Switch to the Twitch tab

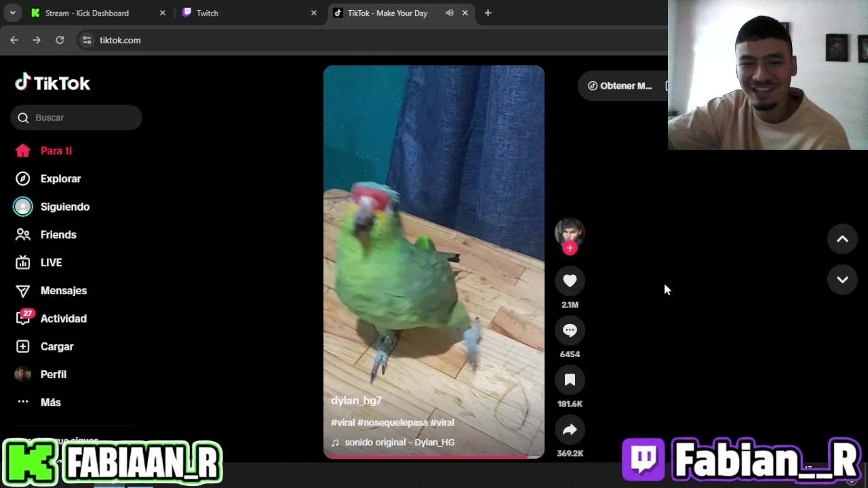[249, 13]
